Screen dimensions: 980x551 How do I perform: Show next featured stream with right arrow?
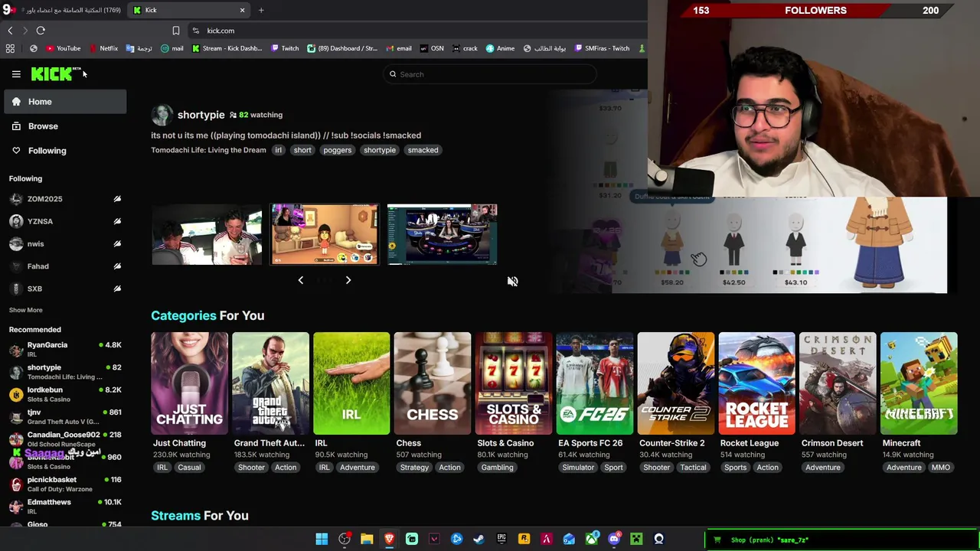tap(348, 280)
